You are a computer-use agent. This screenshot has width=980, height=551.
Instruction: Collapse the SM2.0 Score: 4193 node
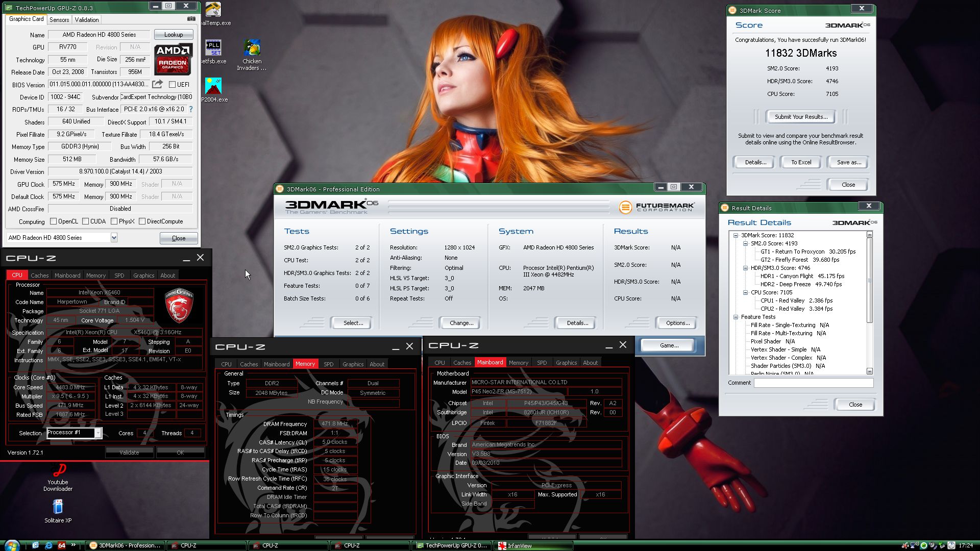click(x=745, y=243)
